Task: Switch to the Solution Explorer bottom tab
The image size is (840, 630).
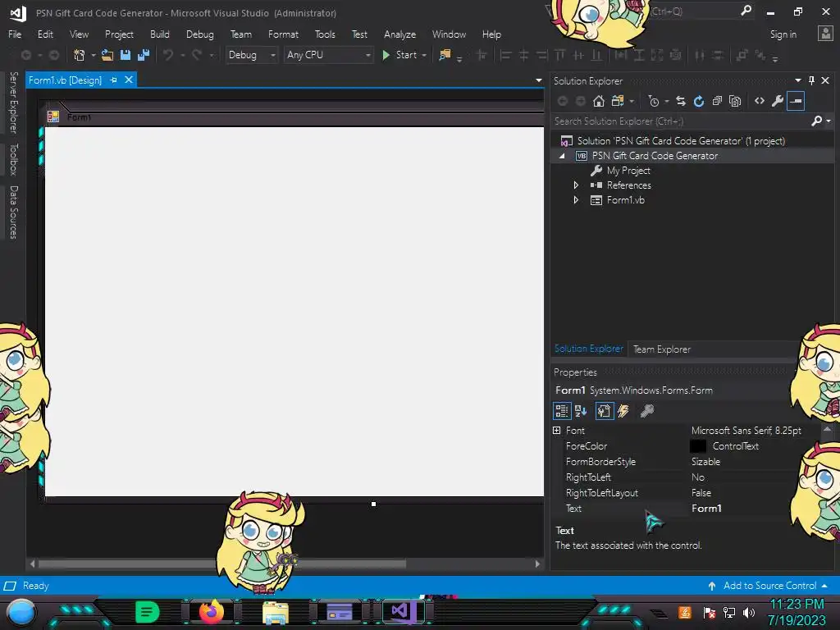Action: click(588, 349)
